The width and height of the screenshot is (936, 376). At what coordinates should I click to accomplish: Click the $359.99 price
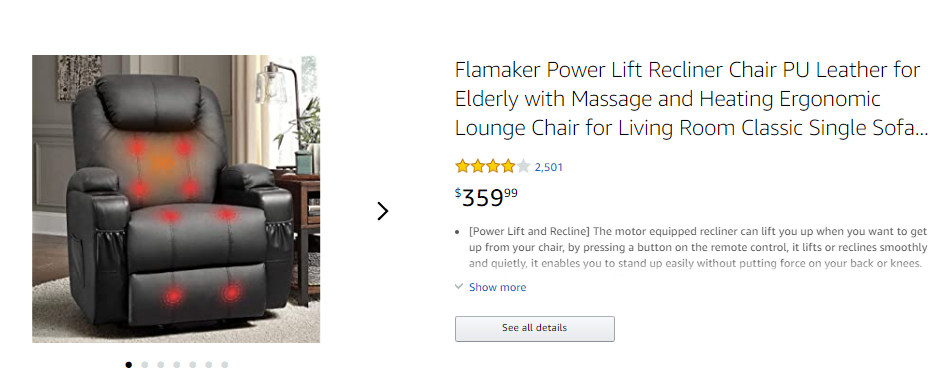click(x=487, y=197)
